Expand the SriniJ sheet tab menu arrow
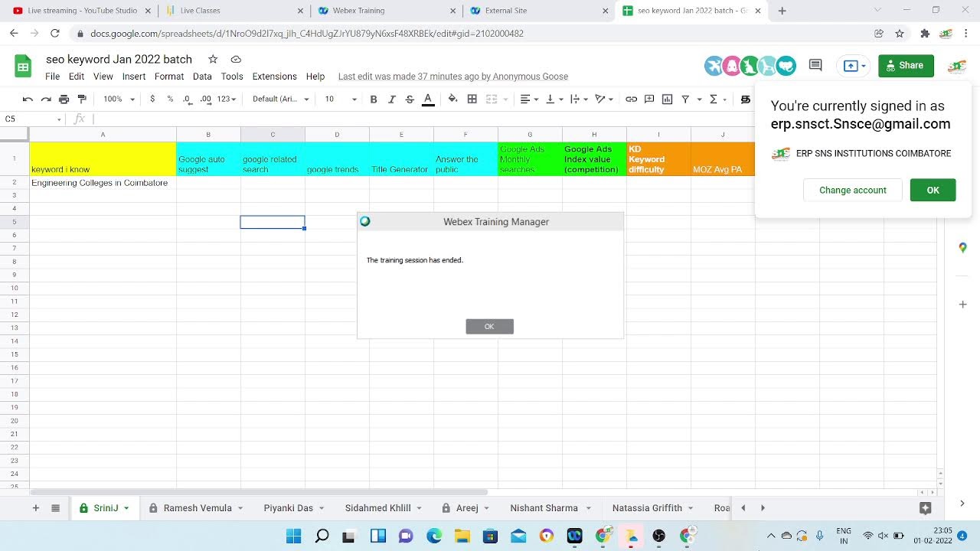 (x=126, y=508)
